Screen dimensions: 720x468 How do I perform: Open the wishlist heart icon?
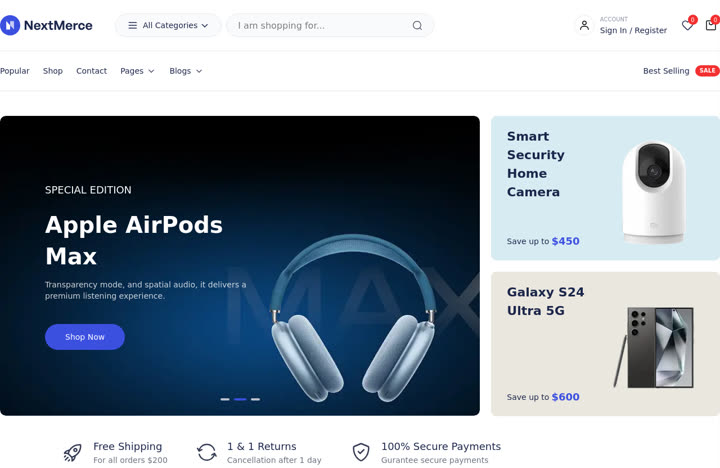tap(687, 25)
